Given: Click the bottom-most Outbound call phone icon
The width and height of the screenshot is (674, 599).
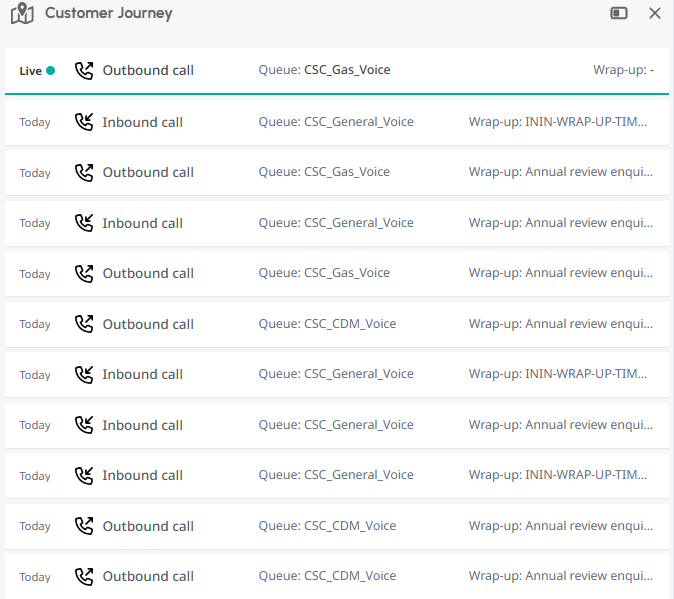Looking at the screenshot, I should point(84,576).
